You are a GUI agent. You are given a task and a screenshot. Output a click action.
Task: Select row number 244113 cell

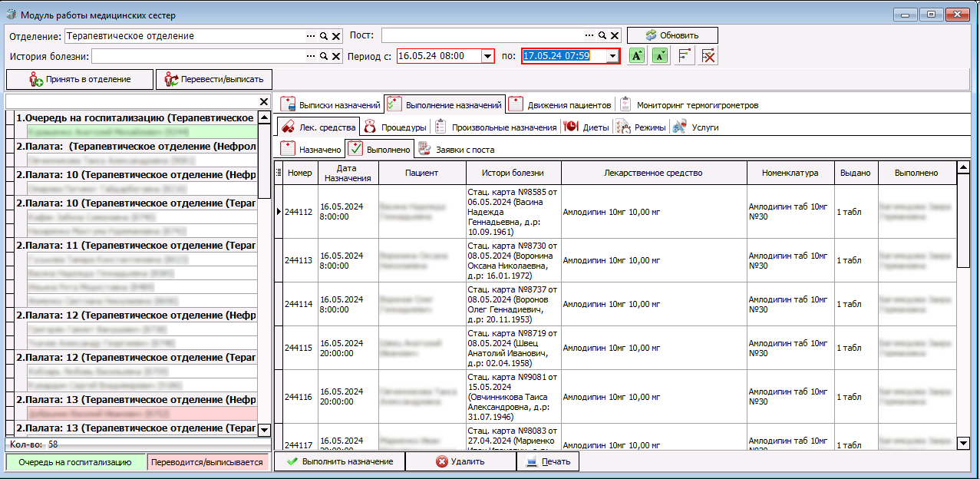(300, 260)
